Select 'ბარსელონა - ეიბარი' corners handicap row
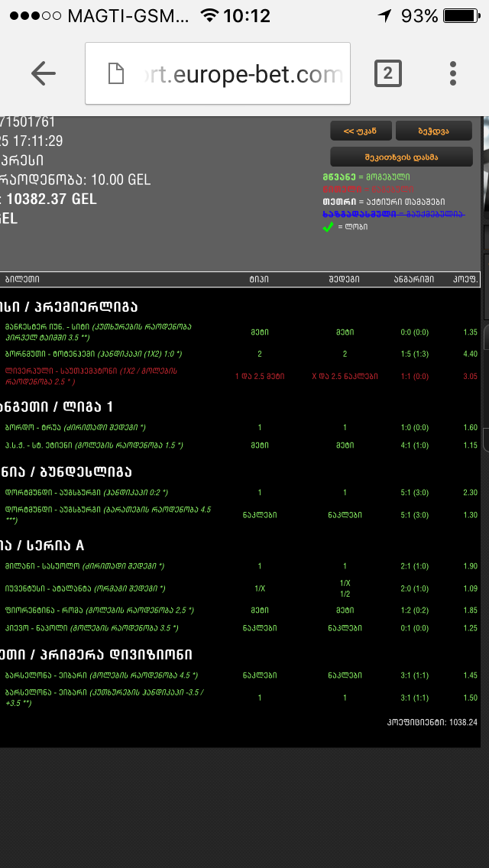This screenshot has height=868, width=489. point(241,698)
